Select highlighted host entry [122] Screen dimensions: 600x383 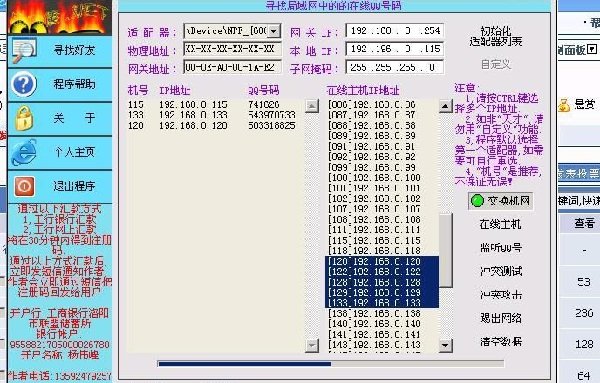(382, 272)
